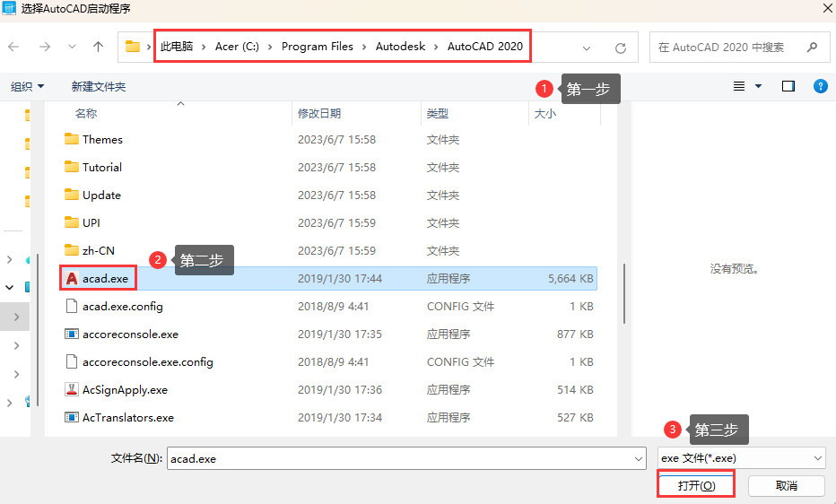
Task: Click the Back navigation arrow
Action: point(13,47)
